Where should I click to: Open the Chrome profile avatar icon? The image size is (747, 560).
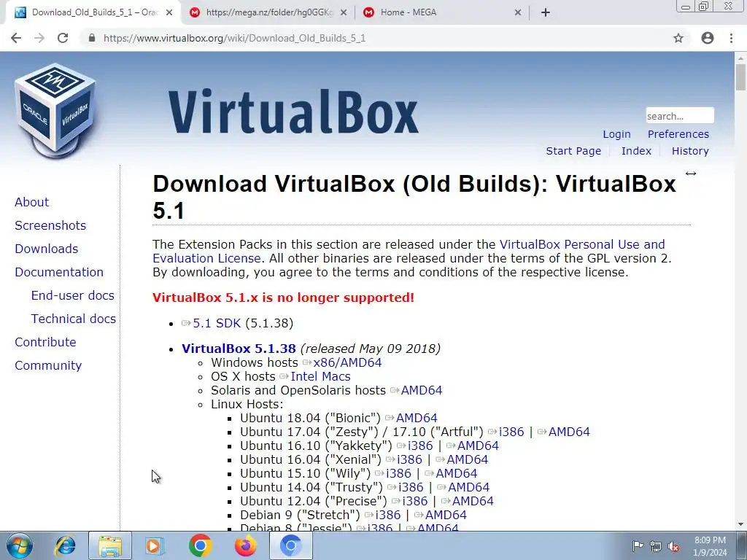708,38
